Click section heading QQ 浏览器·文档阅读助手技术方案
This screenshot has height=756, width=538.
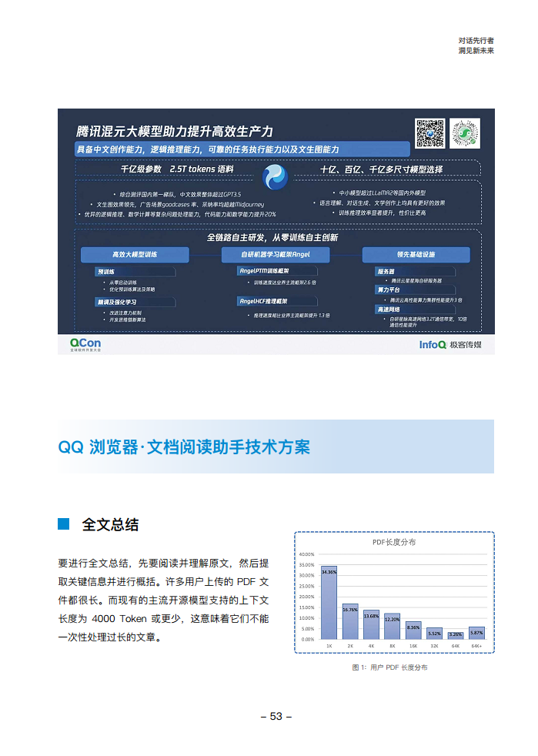pyautogui.click(x=184, y=447)
